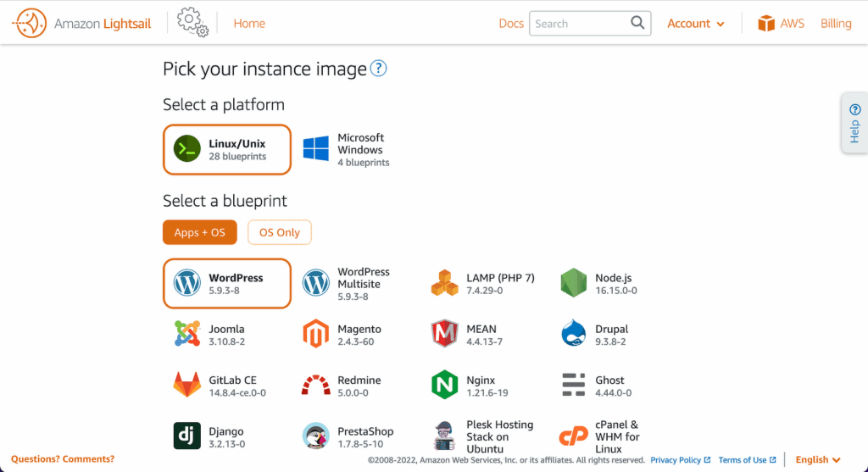
Task: Choose the Node.js hexagon icon
Action: [574, 283]
